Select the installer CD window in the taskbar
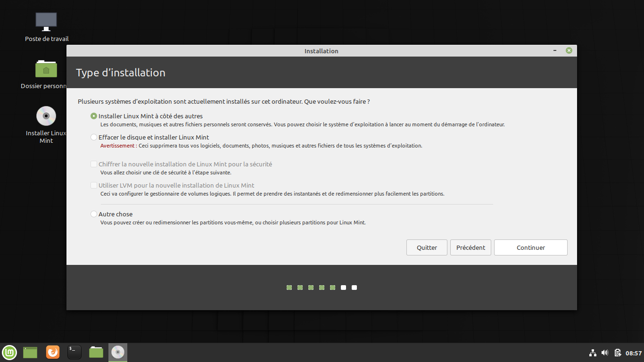This screenshot has height=362, width=644. coord(117,352)
